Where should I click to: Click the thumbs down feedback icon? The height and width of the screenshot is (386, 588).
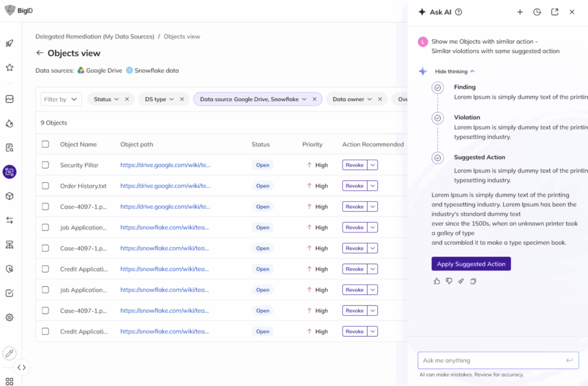pos(449,281)
